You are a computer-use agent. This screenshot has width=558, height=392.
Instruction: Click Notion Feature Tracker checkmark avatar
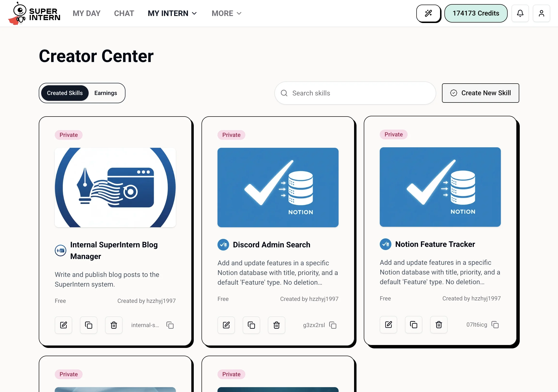[x=386, y=244]
